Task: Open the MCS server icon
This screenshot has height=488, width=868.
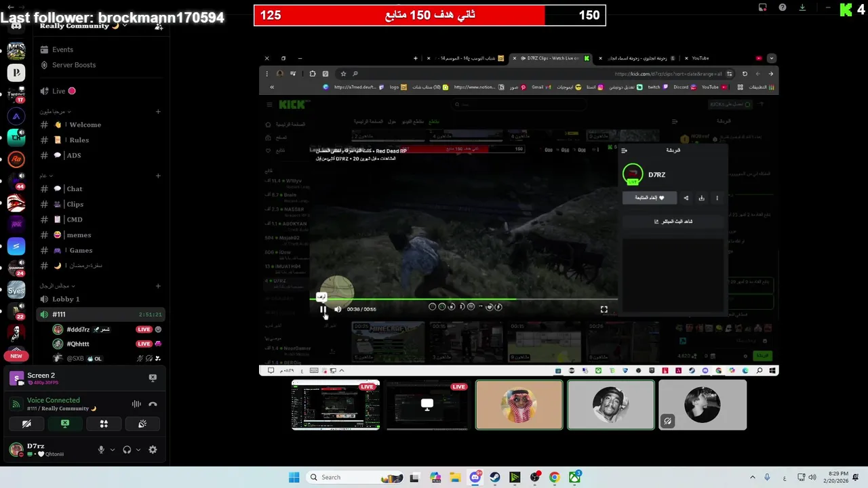Action: coord(16,52)
